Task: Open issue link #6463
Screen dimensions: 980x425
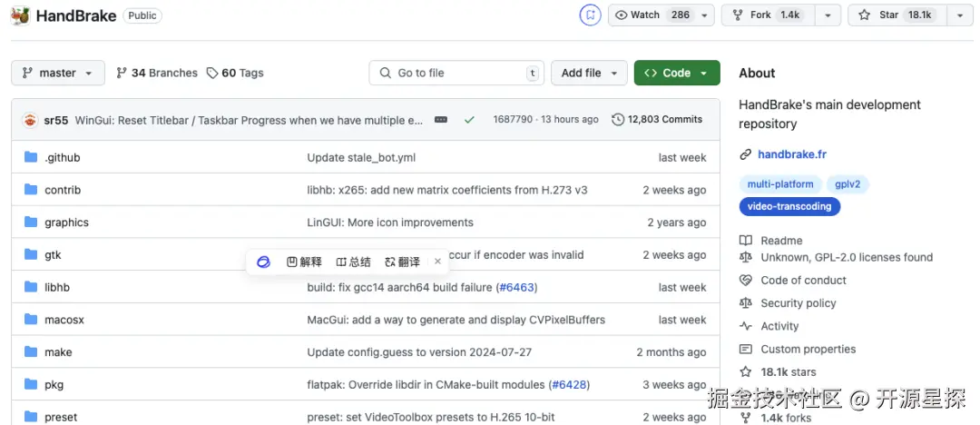Action: 516,287
